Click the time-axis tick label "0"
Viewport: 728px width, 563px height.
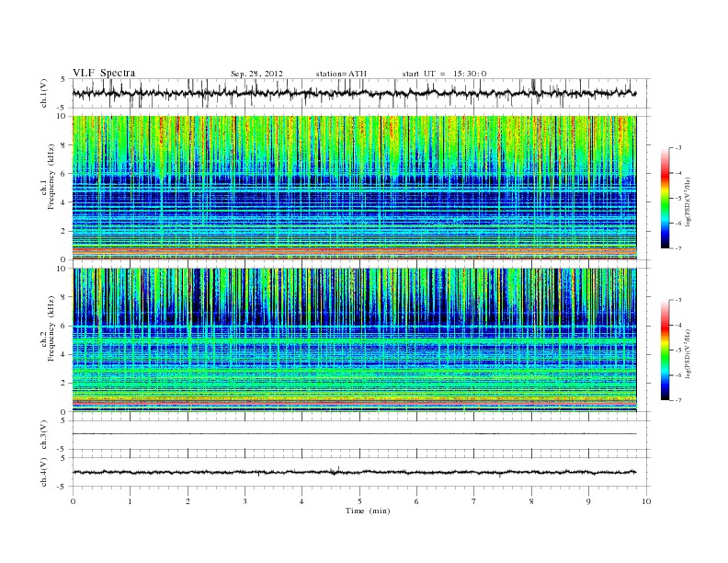[x=73, y=501]
